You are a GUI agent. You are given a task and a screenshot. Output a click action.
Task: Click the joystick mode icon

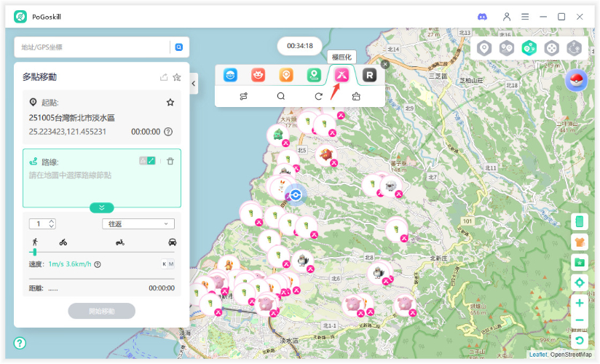pos(552,48)
